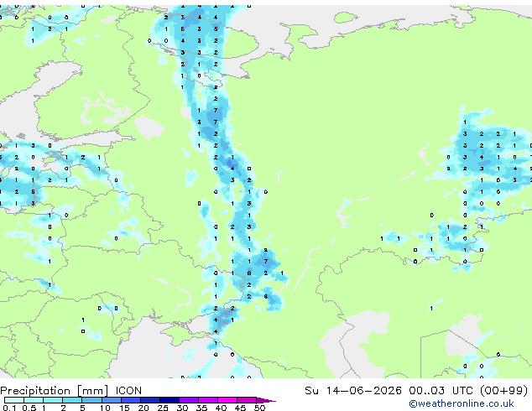Pick the 5–10 mm legend swatch

[91, 400]
